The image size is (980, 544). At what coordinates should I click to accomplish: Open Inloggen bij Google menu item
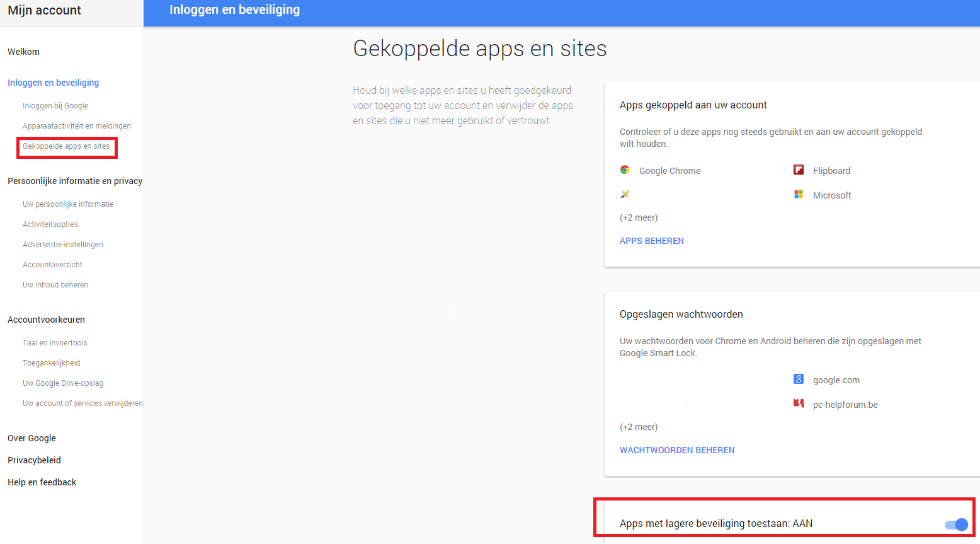(55, 106)
